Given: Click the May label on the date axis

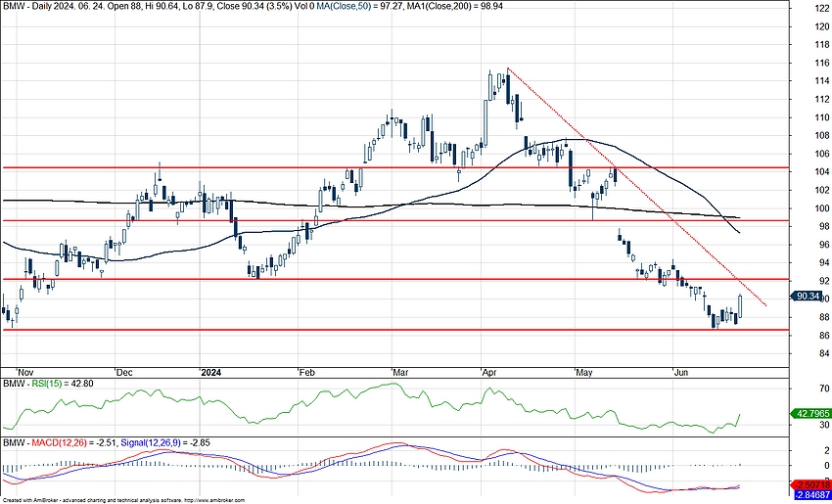Looking at the screenshot, I should (x=584, y=372).
